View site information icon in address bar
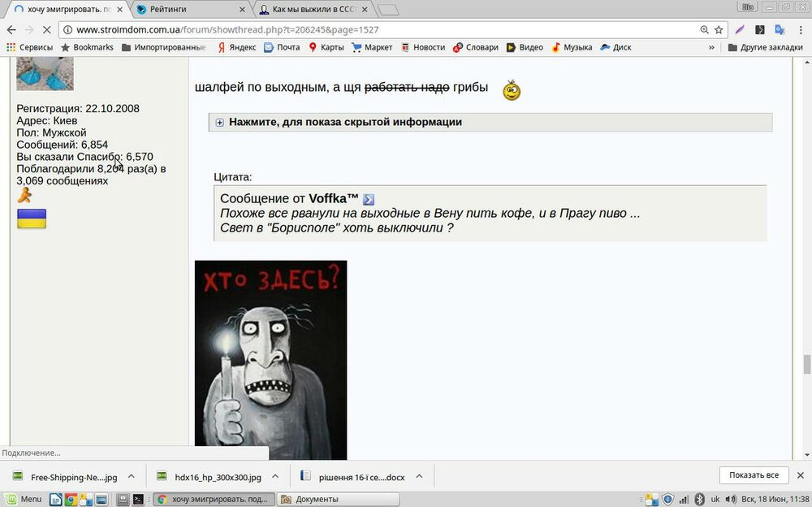This screenshot has height=507, width=812. pos(68,30)
